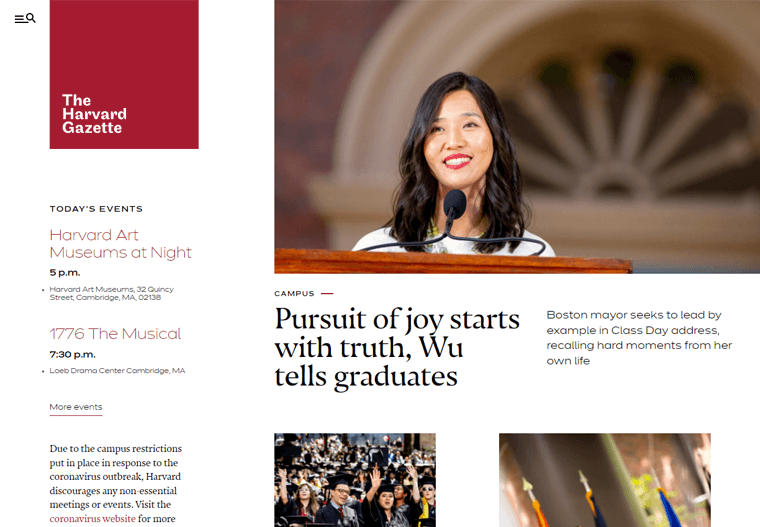Open the graduates crowd photo thumbnail
Screen dimensions: 760x527
point(355,480)
